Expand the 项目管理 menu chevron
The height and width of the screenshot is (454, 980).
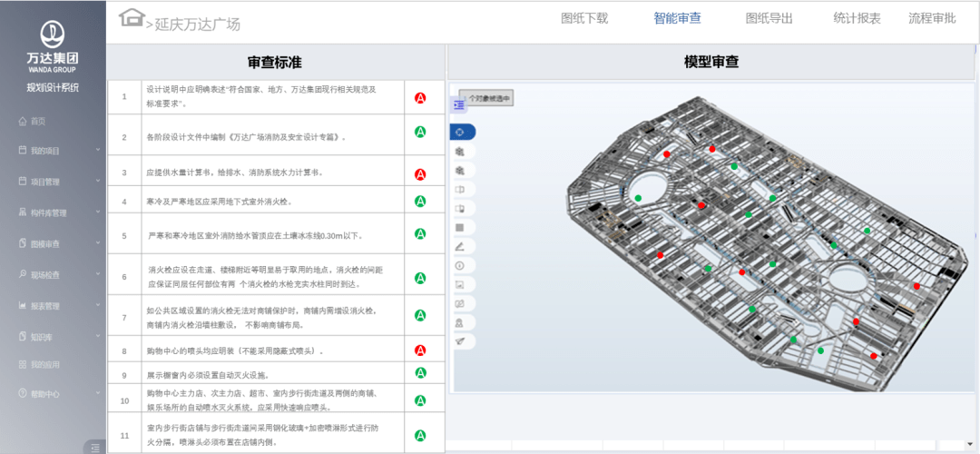click(98, 182)
